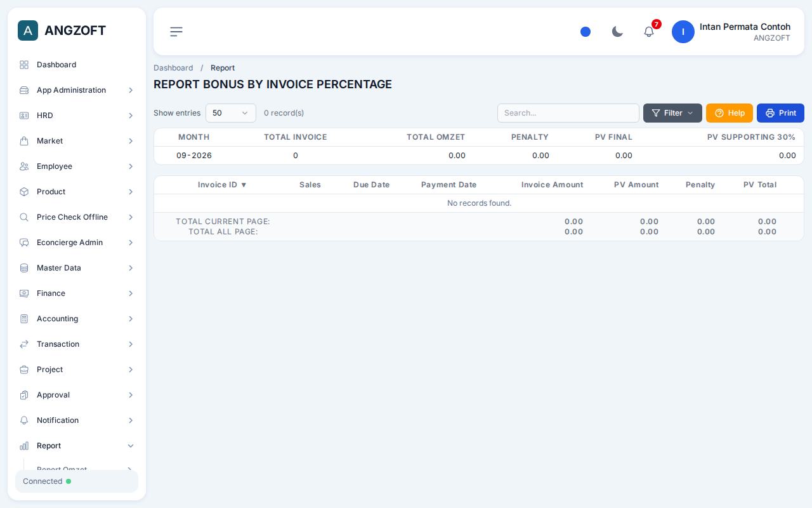
Task: Click the Master Data database icon
Action: pos(24,268)
